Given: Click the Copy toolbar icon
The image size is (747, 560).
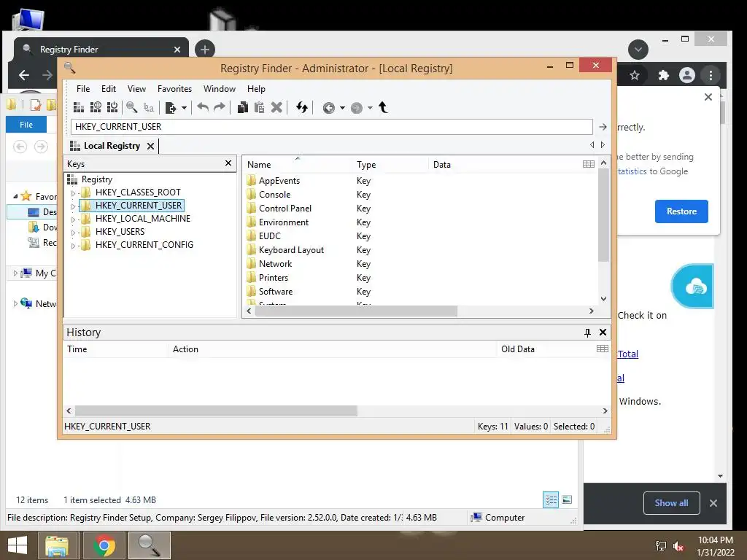Looking at the screenshot, I should (x=243, y=108).
